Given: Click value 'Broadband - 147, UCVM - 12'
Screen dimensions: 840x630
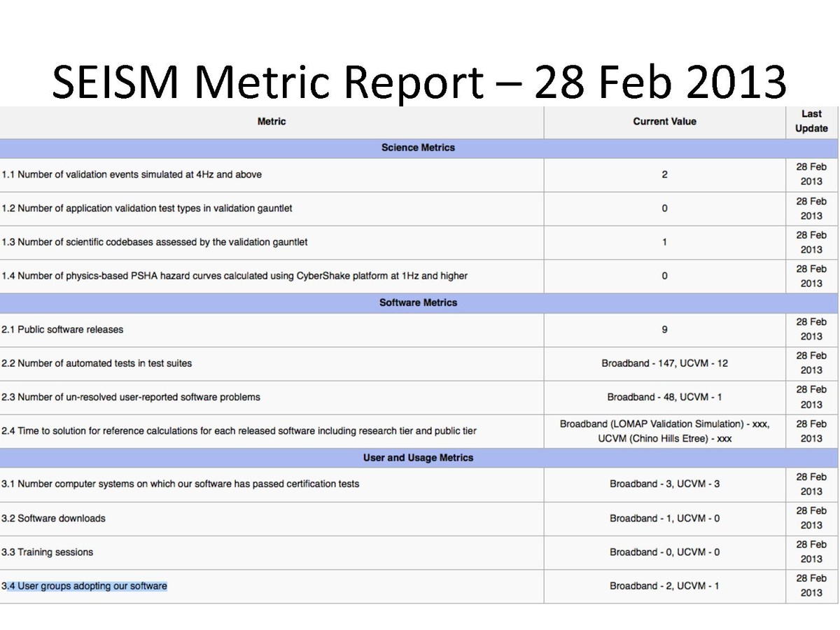Looking at the screenshot, I should pos(664,363).
